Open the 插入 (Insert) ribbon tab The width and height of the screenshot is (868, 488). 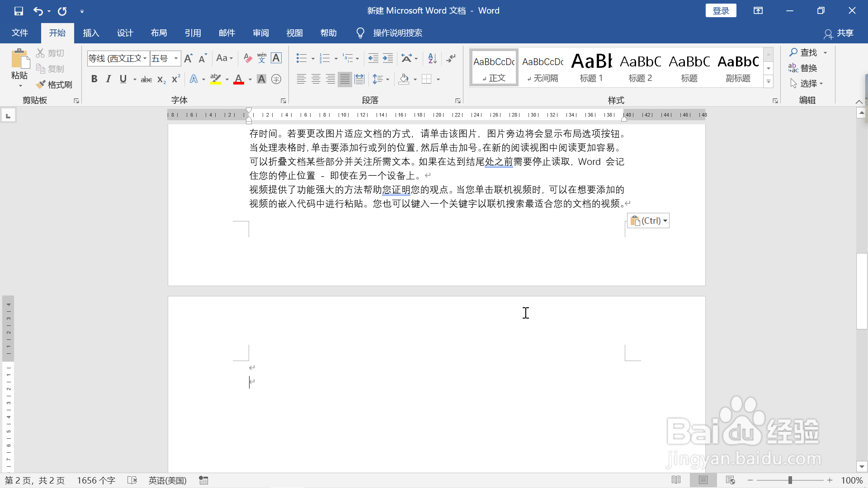(x=91, y=33)
